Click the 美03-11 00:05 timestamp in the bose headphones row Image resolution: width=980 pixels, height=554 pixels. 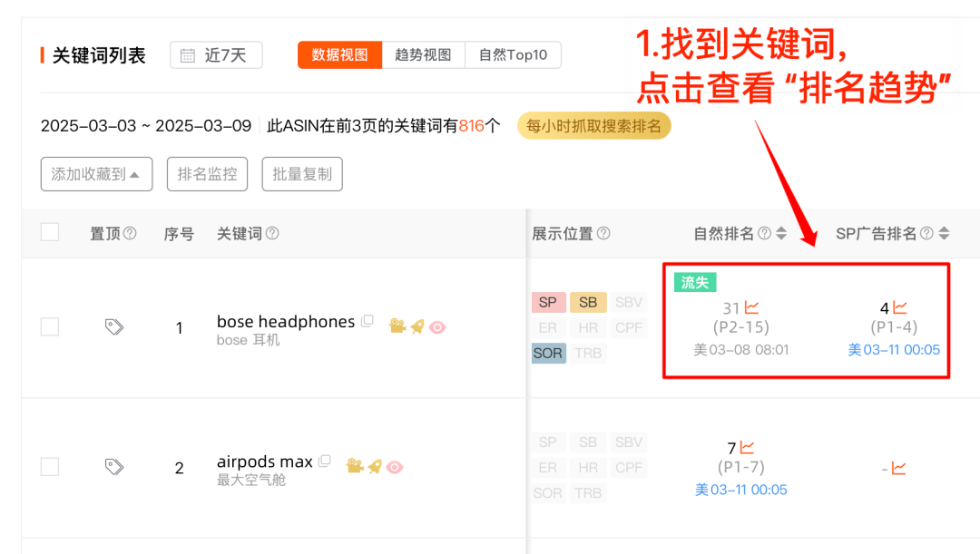[x=894, y=350]
